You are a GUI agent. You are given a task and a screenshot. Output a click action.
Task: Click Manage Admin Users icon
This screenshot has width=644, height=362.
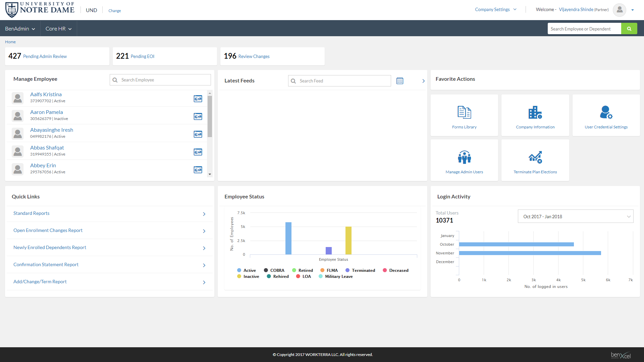[x=464, y=158]
